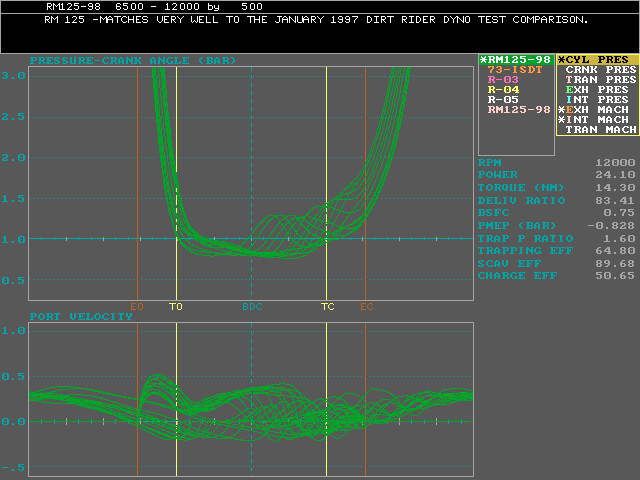
Task: Click the Dirt Rider dyno test comment line
Action: [316, 20]
